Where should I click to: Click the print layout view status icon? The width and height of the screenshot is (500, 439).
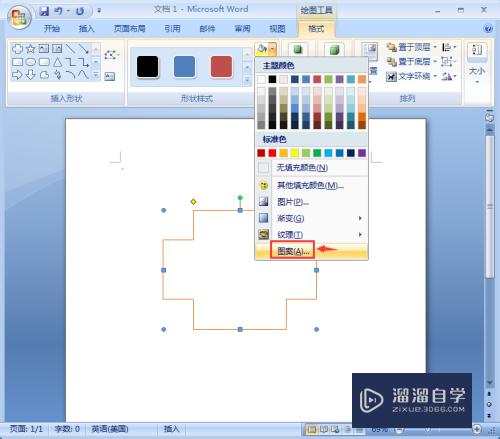311,429
